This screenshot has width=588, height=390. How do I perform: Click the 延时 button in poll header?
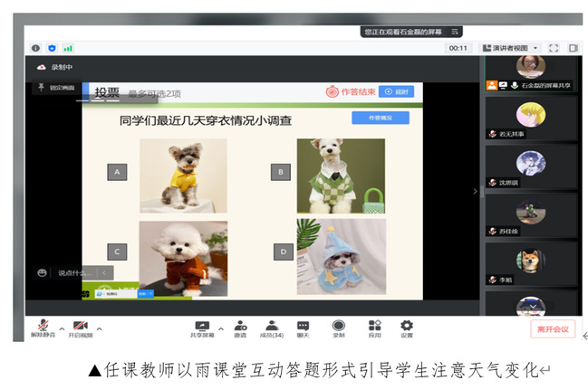pos(396,91)
